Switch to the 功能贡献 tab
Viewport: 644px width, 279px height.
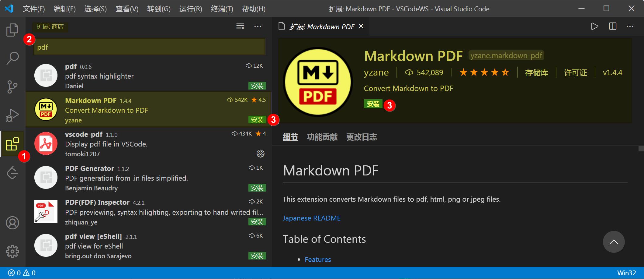click(322, 137)
